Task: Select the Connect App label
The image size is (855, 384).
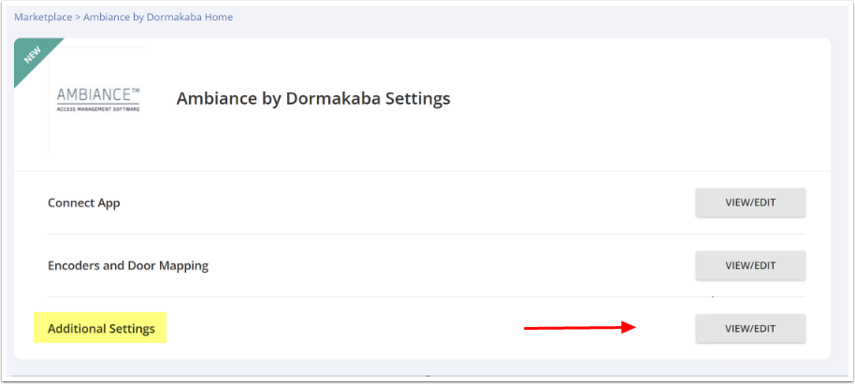Action: click(x=84, y=203)
